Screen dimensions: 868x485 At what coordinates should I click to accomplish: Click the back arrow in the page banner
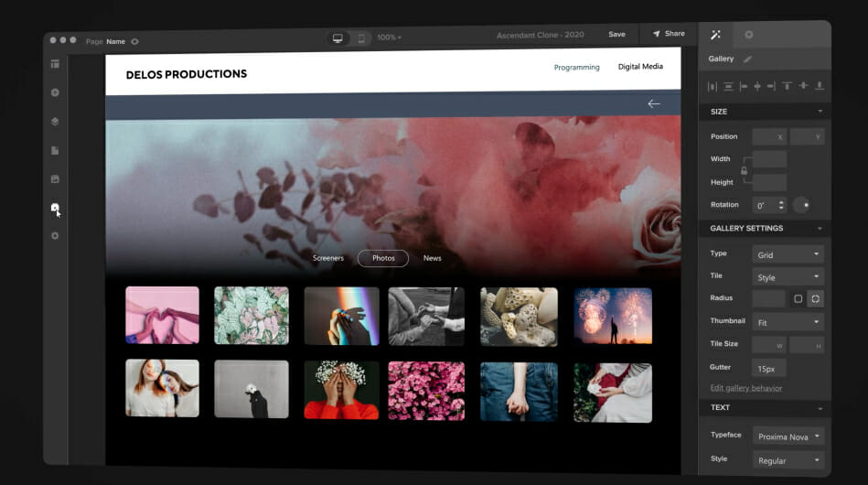coord(653,104)
